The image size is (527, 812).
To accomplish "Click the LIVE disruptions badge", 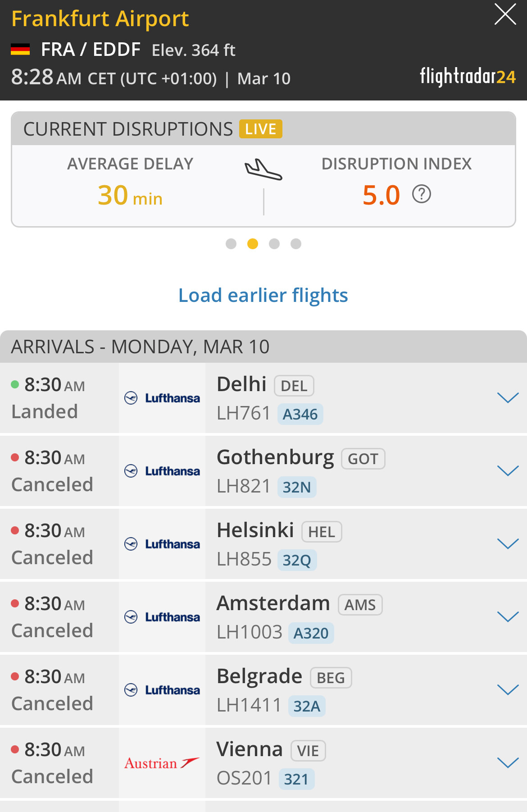I will 261,129.
